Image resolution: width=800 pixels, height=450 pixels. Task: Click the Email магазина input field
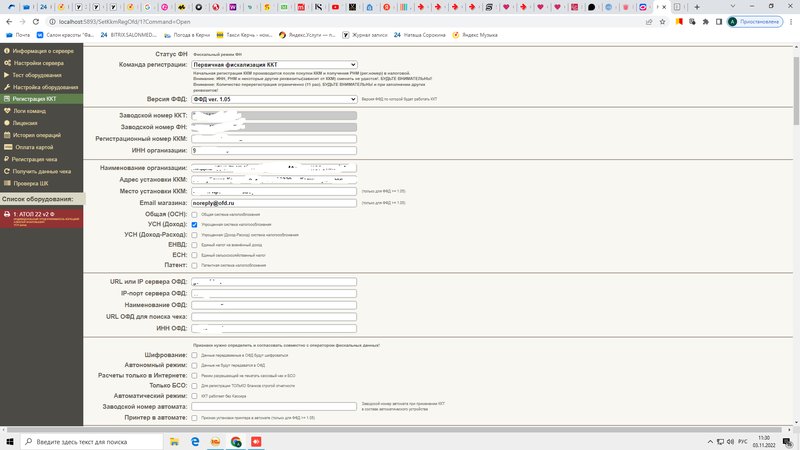[x=274, y=203]
